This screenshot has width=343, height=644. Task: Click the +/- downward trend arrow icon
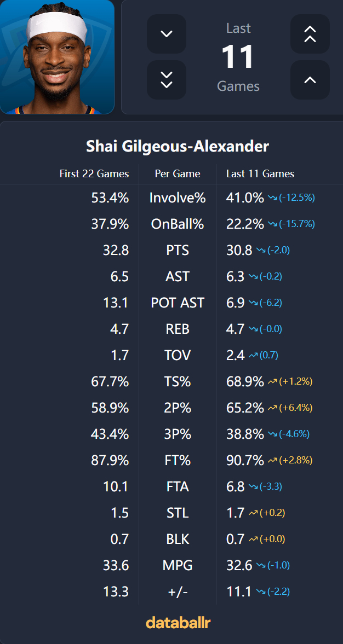(260, 592)
